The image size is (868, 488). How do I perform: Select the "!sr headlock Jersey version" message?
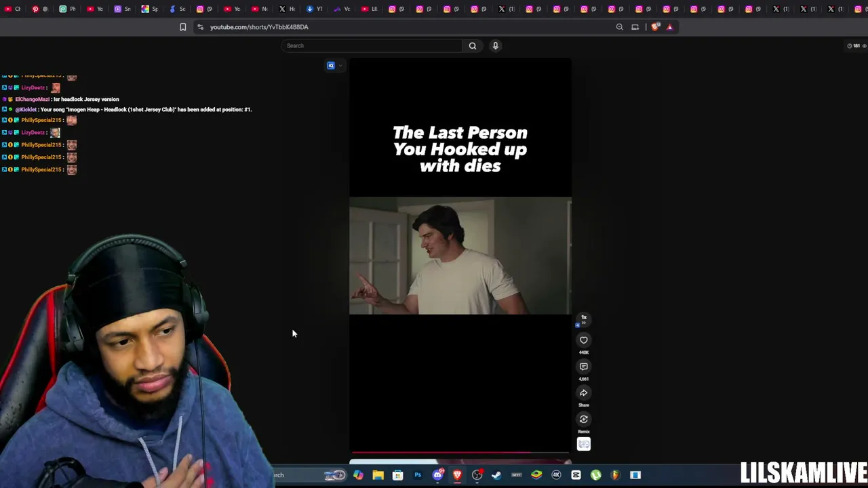point(85,100)
